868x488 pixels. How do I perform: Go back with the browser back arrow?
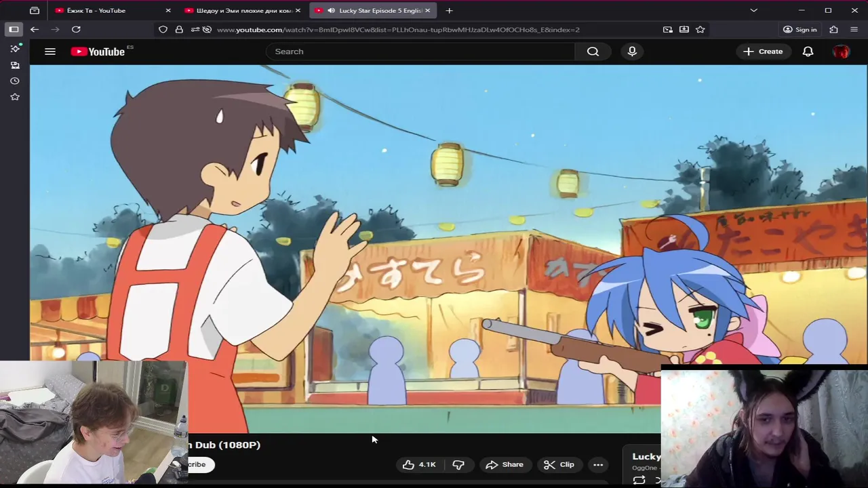[35, 29]
